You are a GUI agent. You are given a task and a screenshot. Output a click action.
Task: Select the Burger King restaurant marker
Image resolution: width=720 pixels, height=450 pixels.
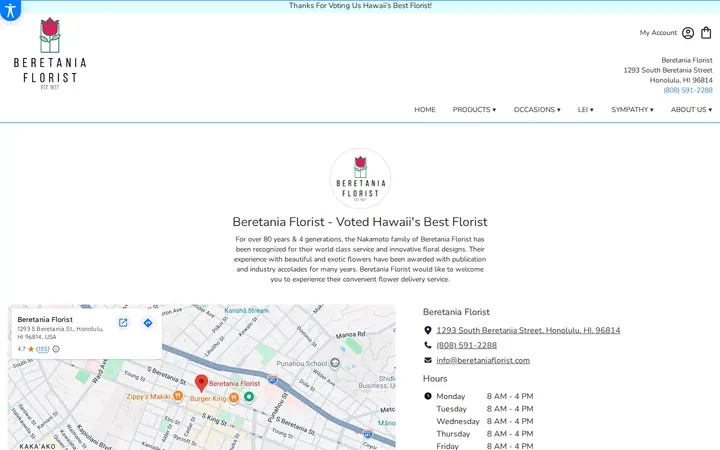click(x=234, y=398)
